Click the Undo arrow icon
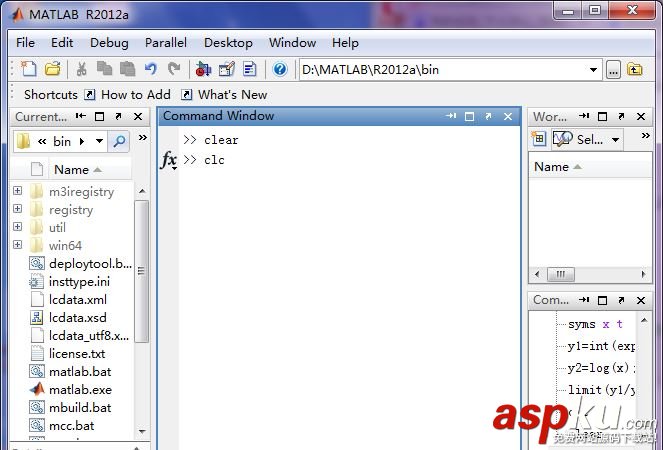This screenshot has width=663, height=450. click(151, 69)
